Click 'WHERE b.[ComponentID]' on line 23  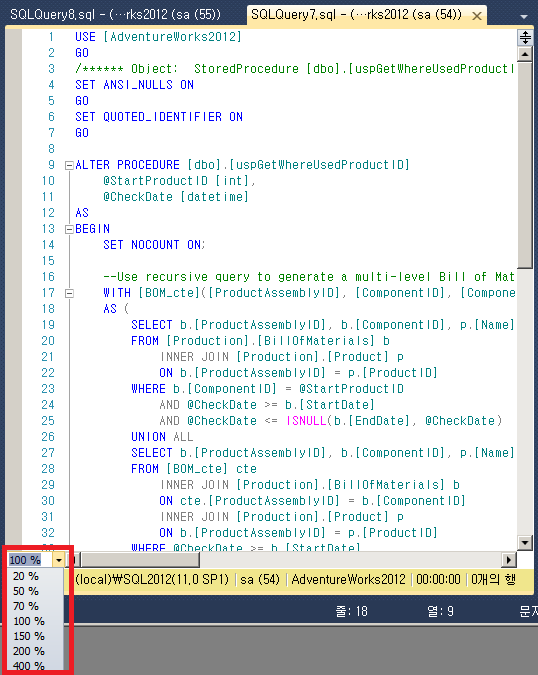pos(204,389)
